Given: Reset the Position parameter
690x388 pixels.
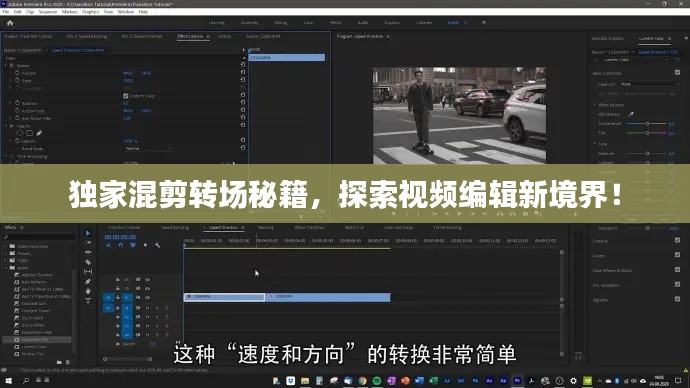Looking at the screenshot, I should (x=242, y=72).
